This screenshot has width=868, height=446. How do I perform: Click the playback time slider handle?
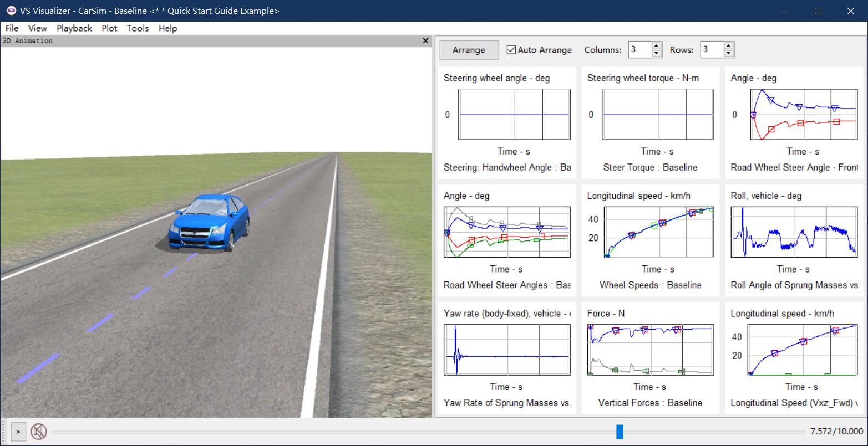click(x=620, y=432)
